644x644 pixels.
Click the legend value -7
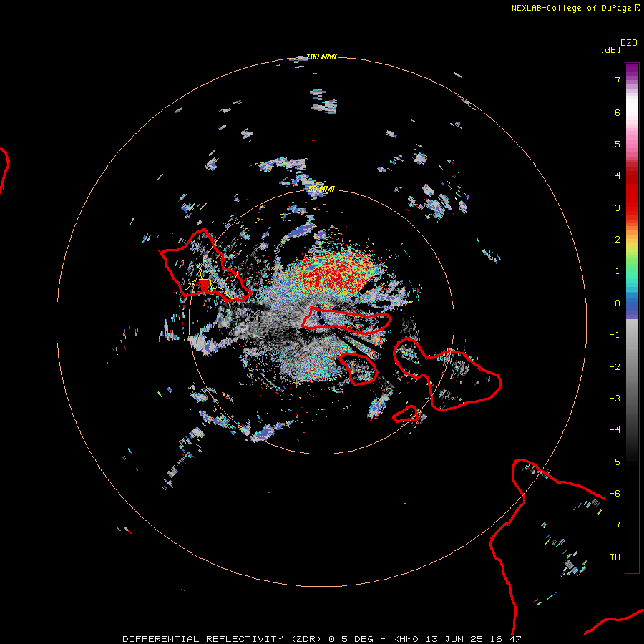[615, 525]
